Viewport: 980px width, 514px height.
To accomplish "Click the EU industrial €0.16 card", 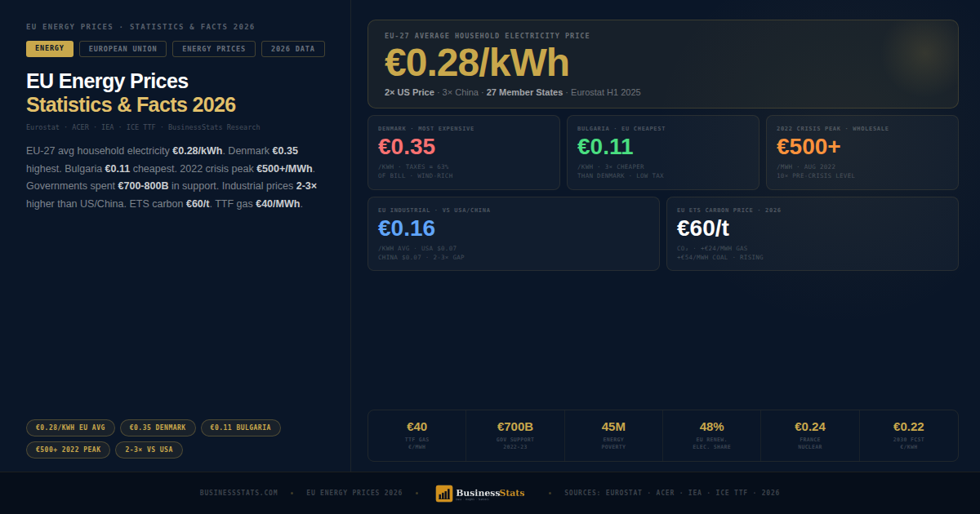I will [x=513, y=233].
